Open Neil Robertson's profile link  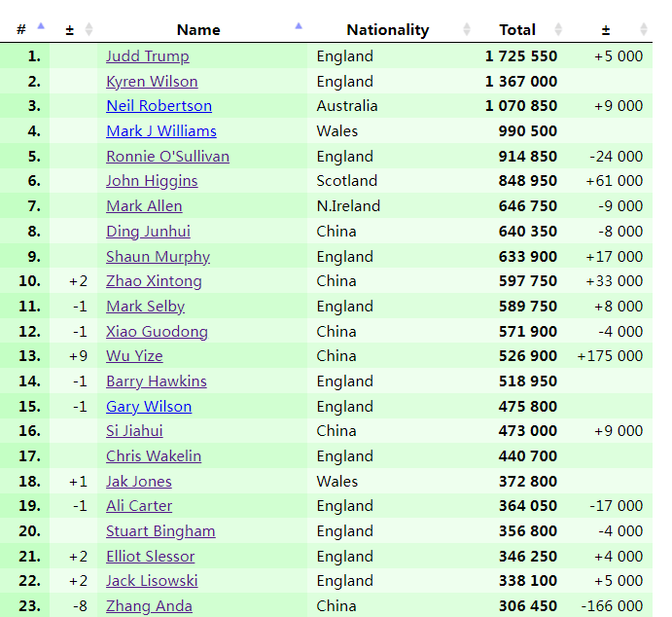[x=159, y=106]
